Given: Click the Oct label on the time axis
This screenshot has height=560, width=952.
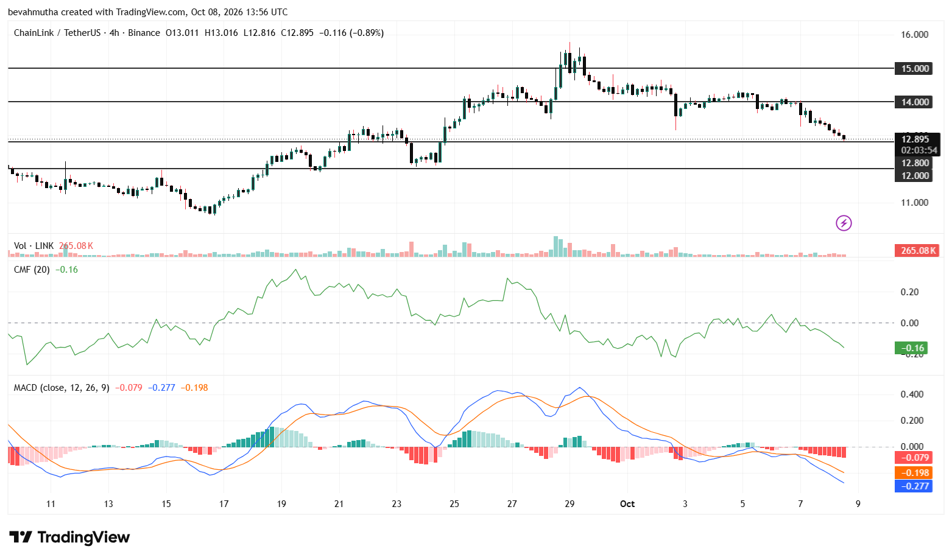Looking at the screenshot, I should pyautogui.click(x=627, y=504).
